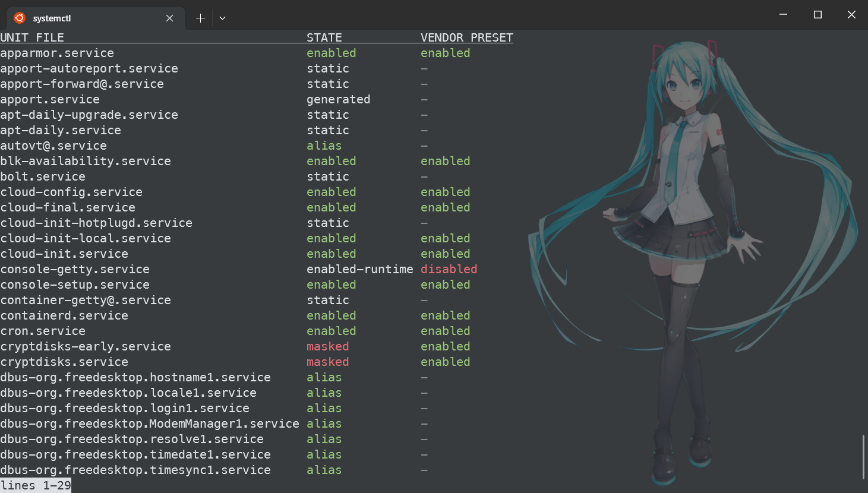
Task: Click the enabled-runtime state text
Action: [x=360, y=269]
